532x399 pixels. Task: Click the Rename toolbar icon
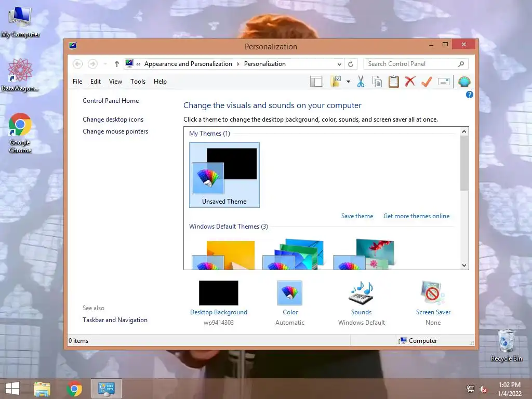pyautogui.click(x=444, y=82)
